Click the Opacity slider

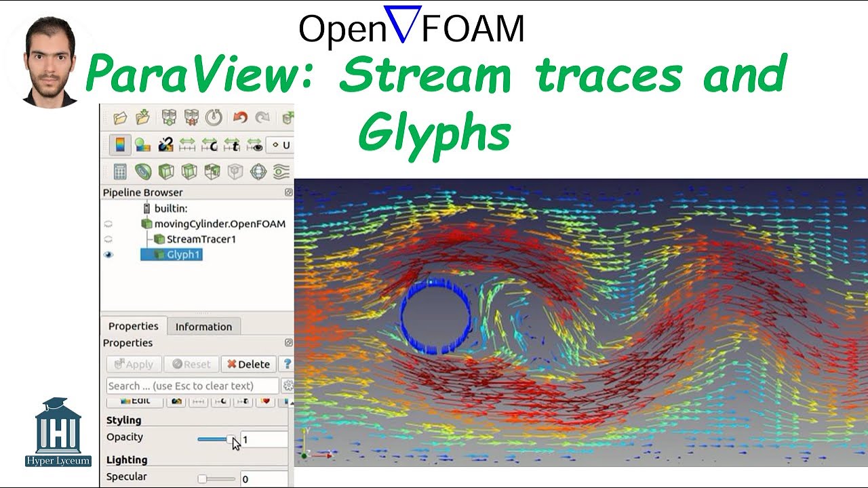click(216, 439)
